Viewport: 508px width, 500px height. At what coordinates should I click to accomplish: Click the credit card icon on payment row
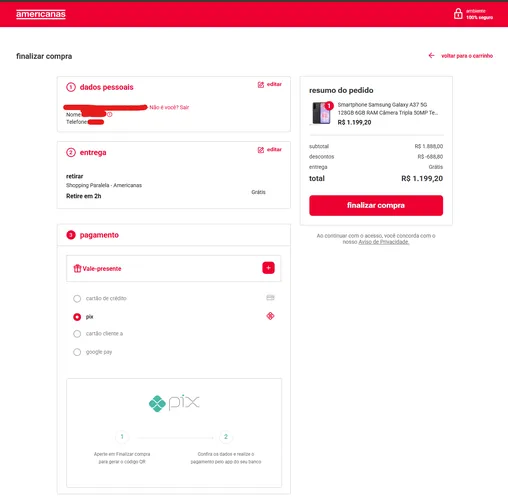coord(270,298)
